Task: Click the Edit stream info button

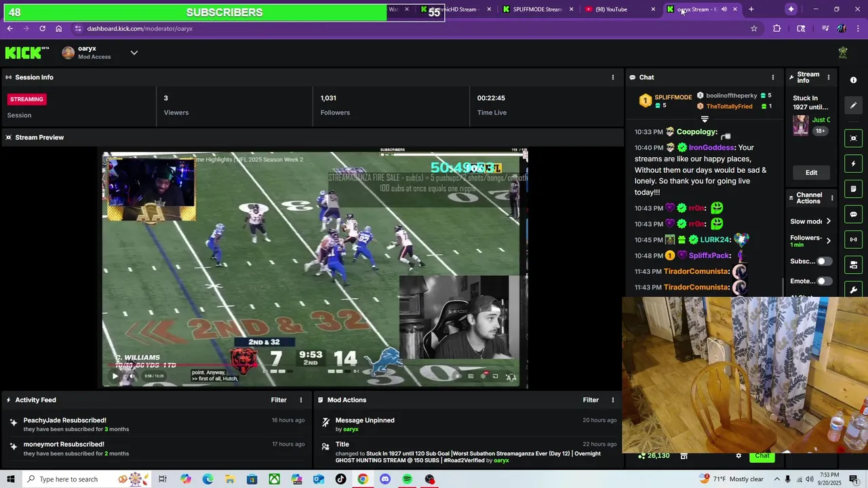Action: (811, 172)
